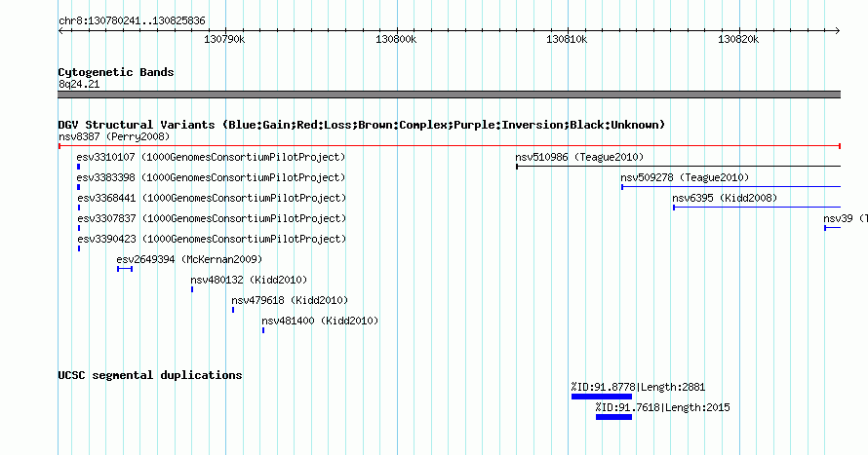
Task: Click the blue 2881-length duplication bar
Action: 602,397
